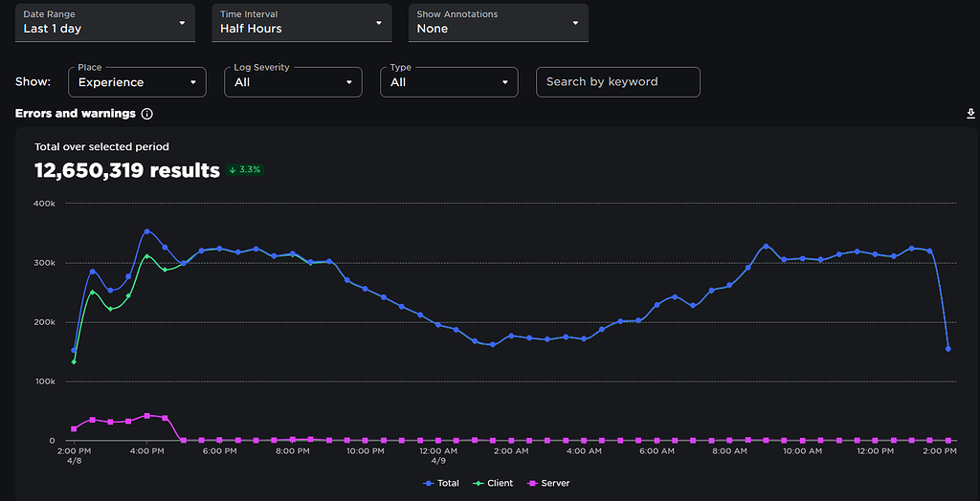Image resolution: width=980 pixels, height=501 pixels.
Task: Click the Server data point at 4:00 PM
Action: pos(146,416)
